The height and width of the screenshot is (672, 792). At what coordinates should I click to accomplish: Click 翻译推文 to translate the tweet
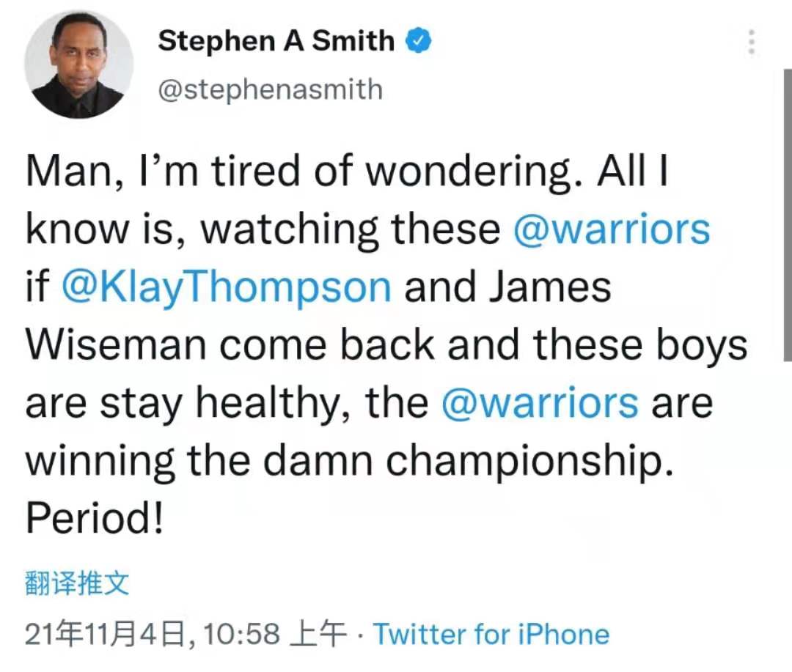77,583
